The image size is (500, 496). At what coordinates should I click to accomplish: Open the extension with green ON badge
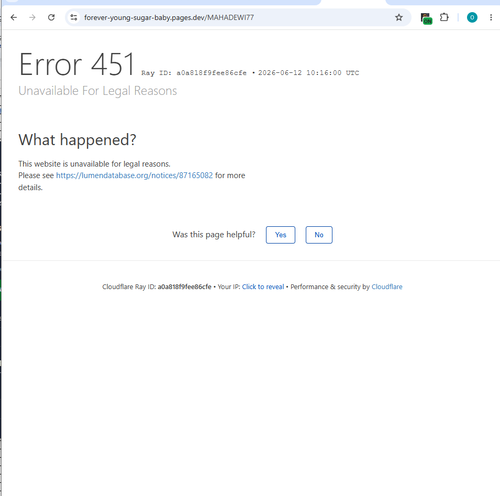coord(426,18)
